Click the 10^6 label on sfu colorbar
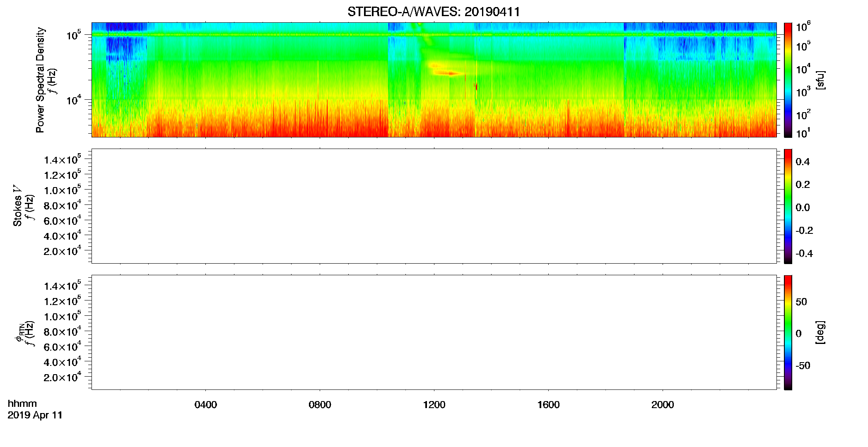Image resolution: width=868 pixels, height=447 pixels. 803,27
